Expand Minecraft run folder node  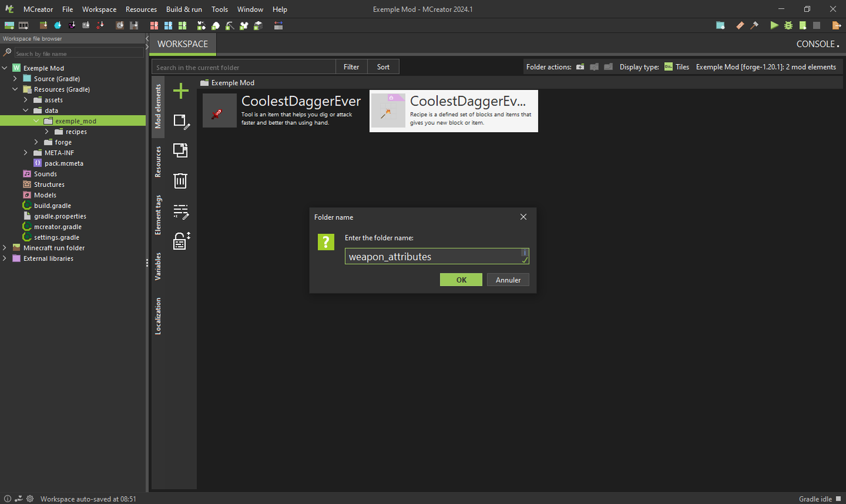point(5,248)
